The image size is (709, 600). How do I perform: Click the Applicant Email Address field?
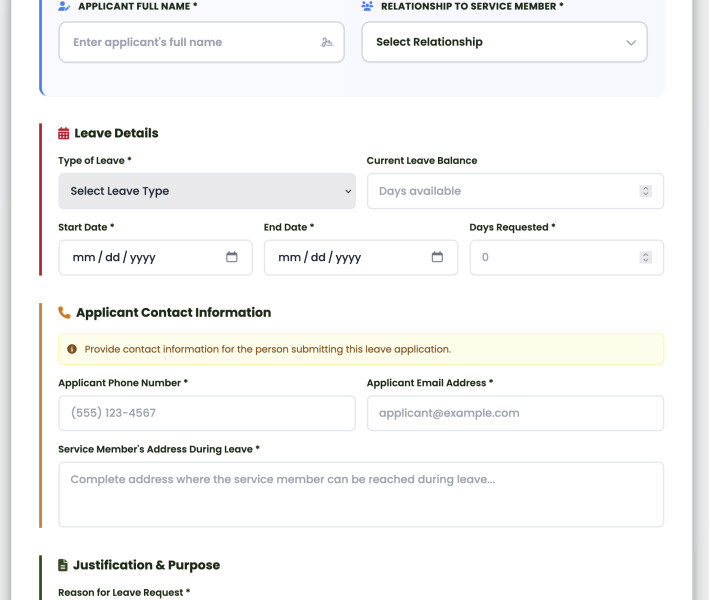click(x=515, y=413)
